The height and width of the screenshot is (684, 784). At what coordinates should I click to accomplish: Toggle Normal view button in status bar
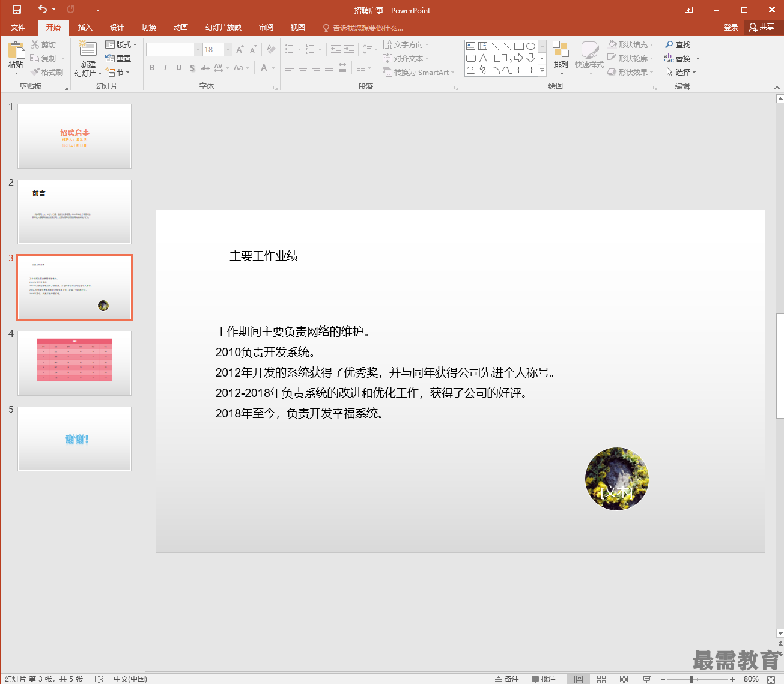tap(579, 679)
